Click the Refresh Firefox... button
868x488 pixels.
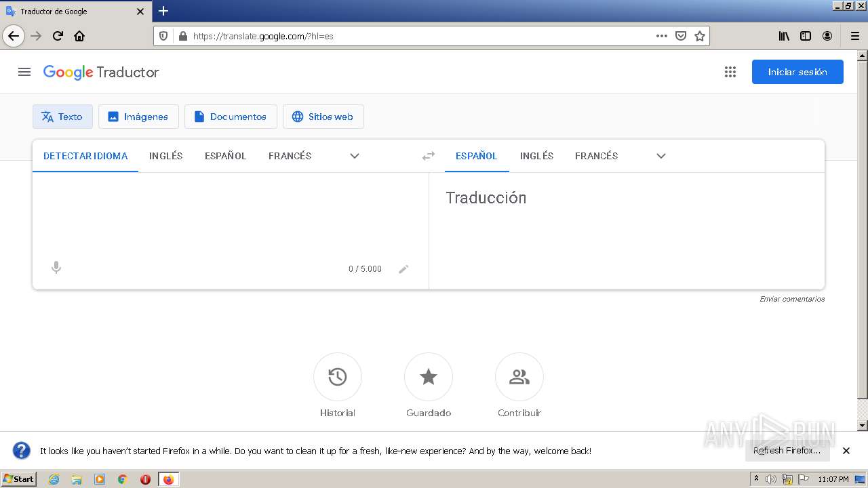click(x=787, y=451)
